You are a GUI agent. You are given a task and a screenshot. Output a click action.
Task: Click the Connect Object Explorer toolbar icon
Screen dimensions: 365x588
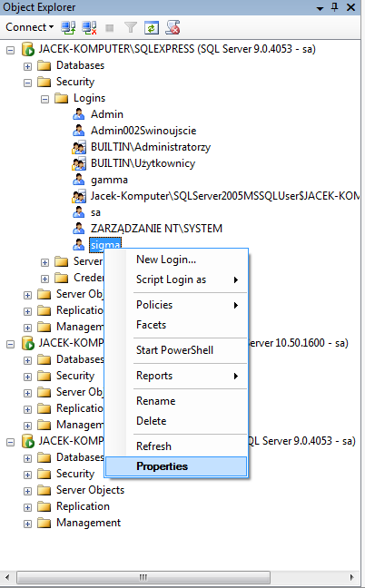(68, 27)
